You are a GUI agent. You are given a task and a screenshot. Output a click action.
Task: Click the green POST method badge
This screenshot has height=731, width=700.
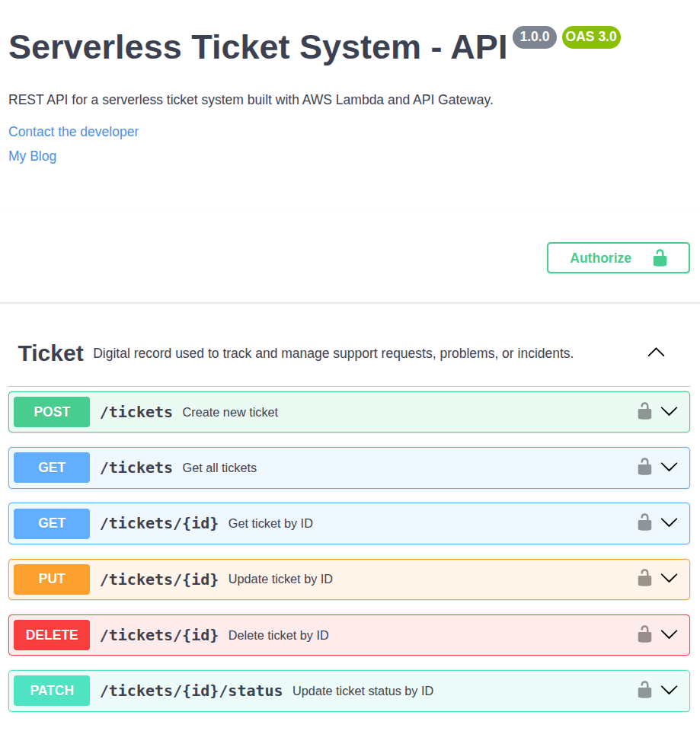(52, 412)
